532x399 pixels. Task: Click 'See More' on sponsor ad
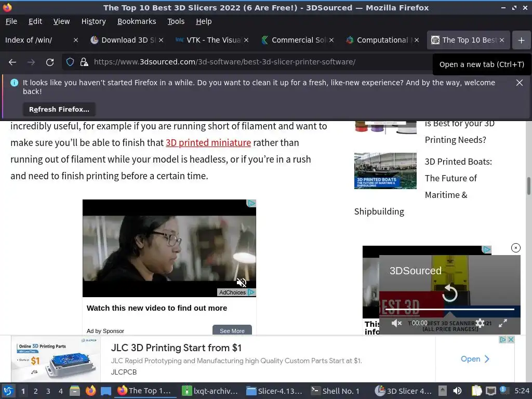coord(232,330)
